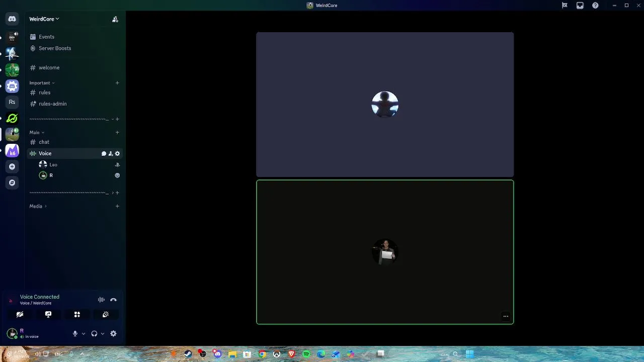The height and width of the screenshot is (362, 644).
Task: Open Server Boosts page
Action: click(x=75, y=48)
